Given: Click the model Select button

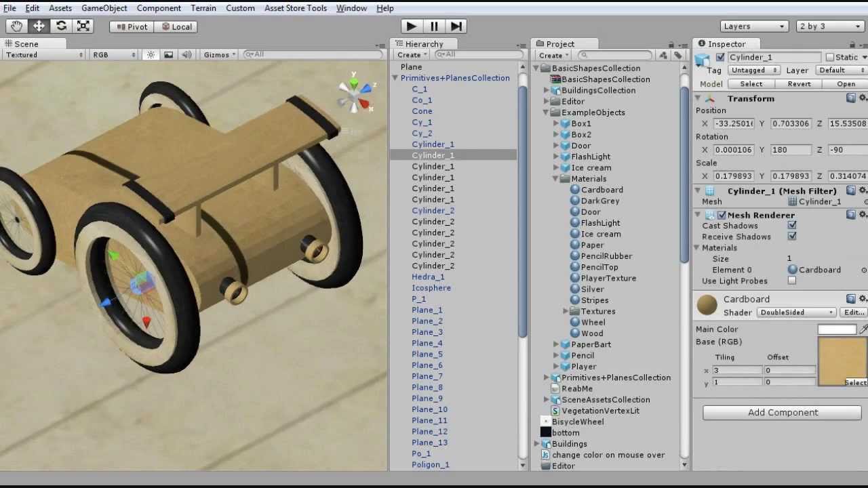Looking at the screenshot, I should tap(751, 84).
